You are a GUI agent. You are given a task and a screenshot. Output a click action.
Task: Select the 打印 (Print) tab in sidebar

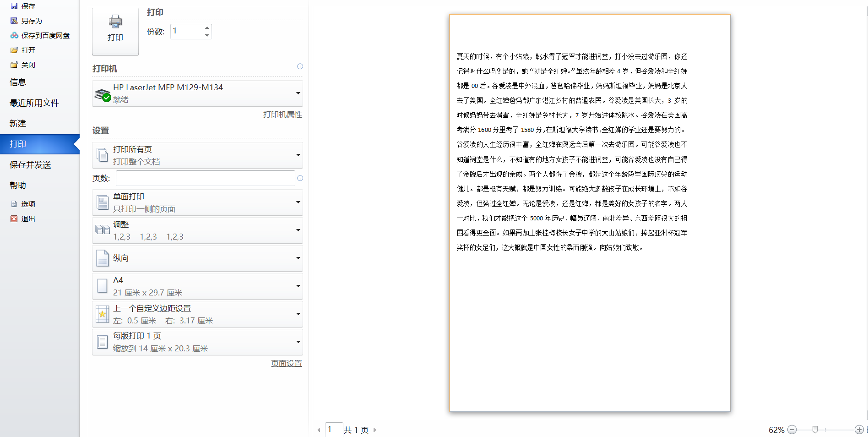40,144
